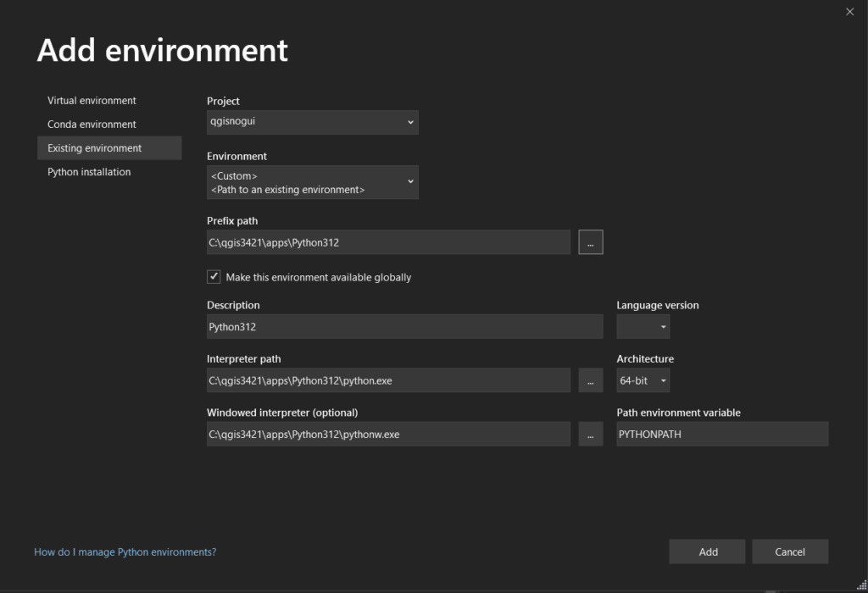868x593 pixels.
Task: Select the Conda environment tab
Action: click(92, 124)
